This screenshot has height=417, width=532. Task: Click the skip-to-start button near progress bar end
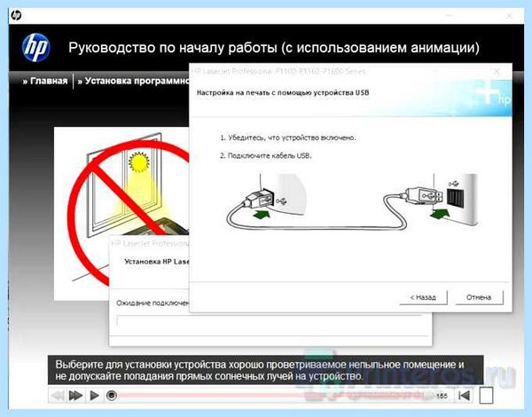click(x=464, y=396)
